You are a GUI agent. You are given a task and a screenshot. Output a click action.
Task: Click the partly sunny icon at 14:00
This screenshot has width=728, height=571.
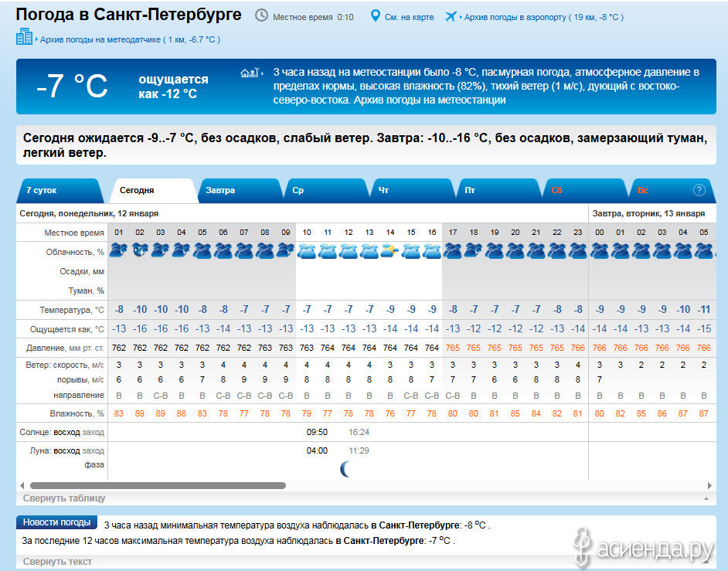390,250
